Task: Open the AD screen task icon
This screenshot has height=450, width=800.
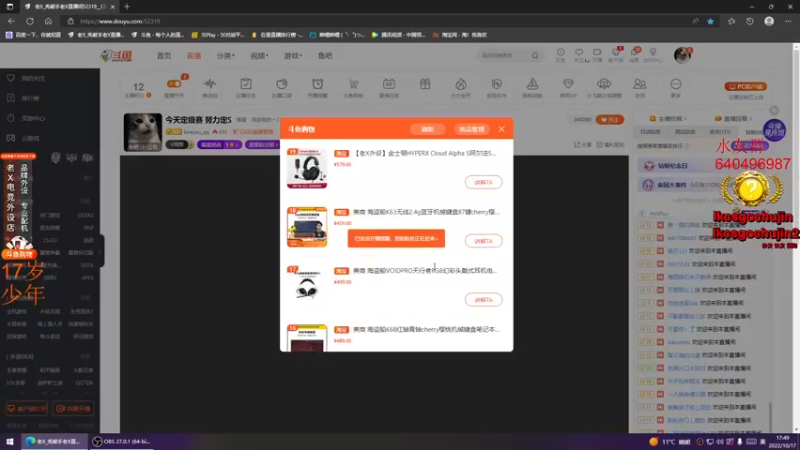Action: pyautogui.click(x=389, y=84)
